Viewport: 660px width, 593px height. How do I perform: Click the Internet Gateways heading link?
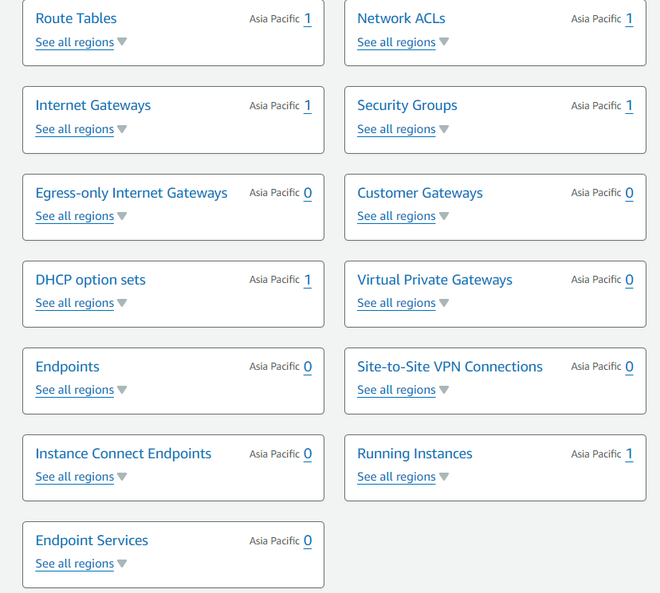point(93,105)
